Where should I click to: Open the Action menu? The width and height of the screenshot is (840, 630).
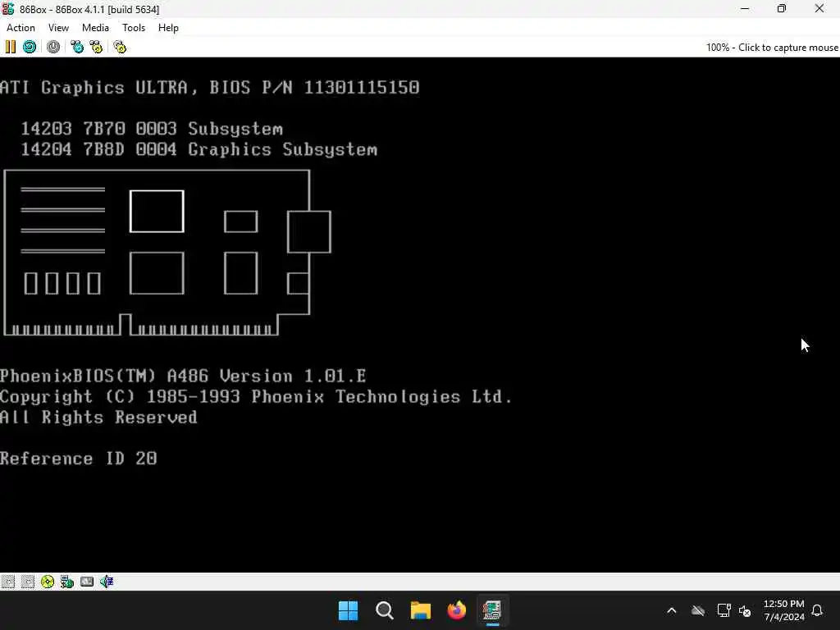(x=21, y=28)
